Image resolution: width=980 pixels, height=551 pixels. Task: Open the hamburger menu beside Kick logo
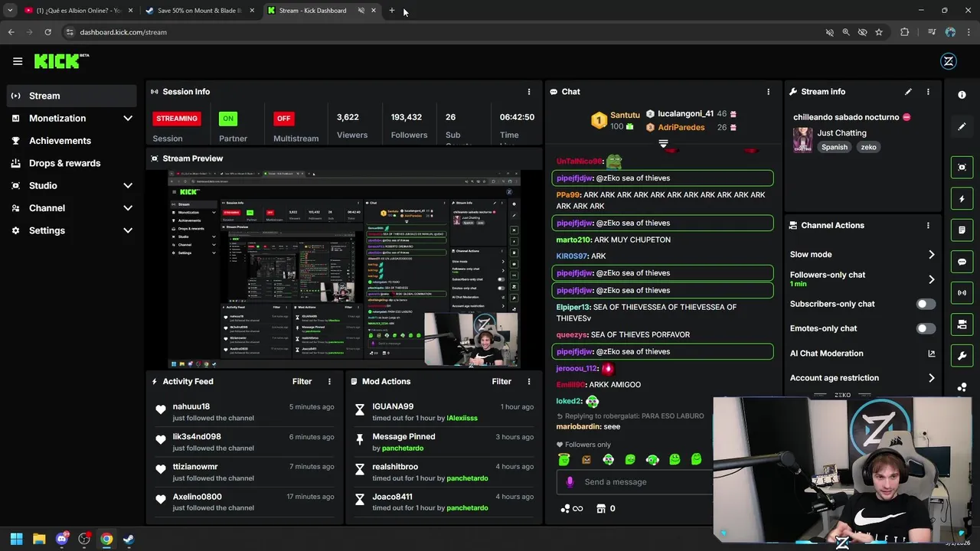tap(18, 61)
